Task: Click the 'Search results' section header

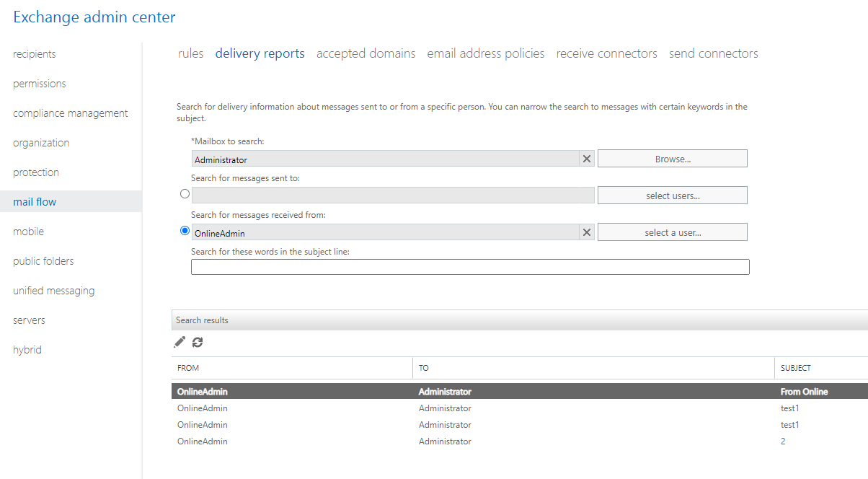Action: click(x=520, y=320)
